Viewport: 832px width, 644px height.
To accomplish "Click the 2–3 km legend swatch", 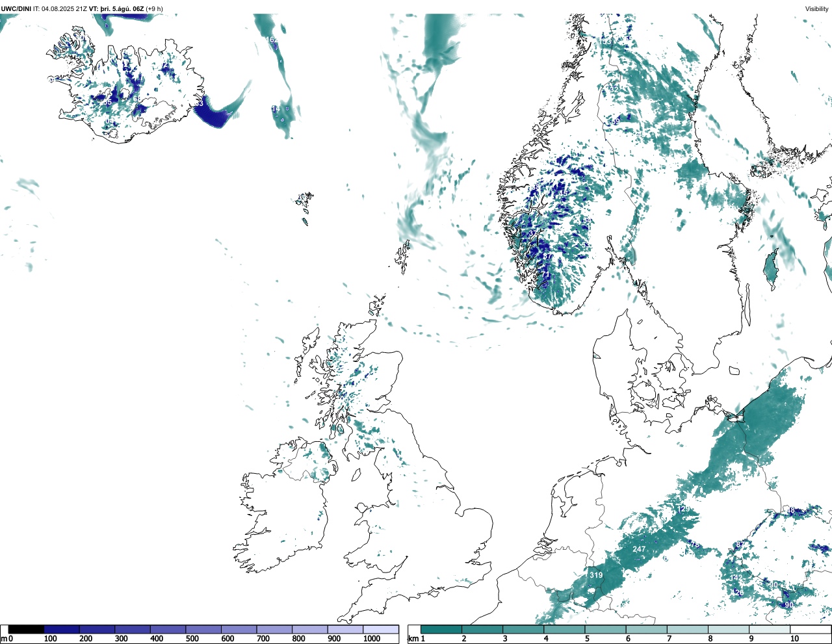I will 482,629.
